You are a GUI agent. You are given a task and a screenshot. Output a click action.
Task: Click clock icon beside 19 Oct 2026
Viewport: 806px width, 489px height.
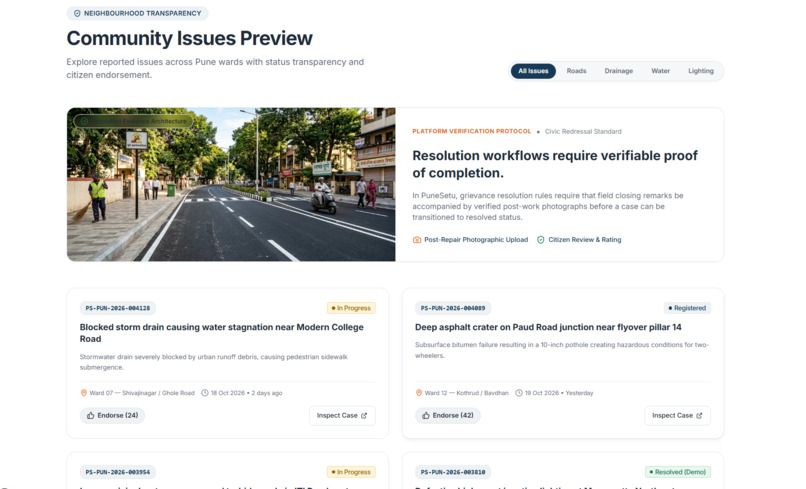click(519, 393)
